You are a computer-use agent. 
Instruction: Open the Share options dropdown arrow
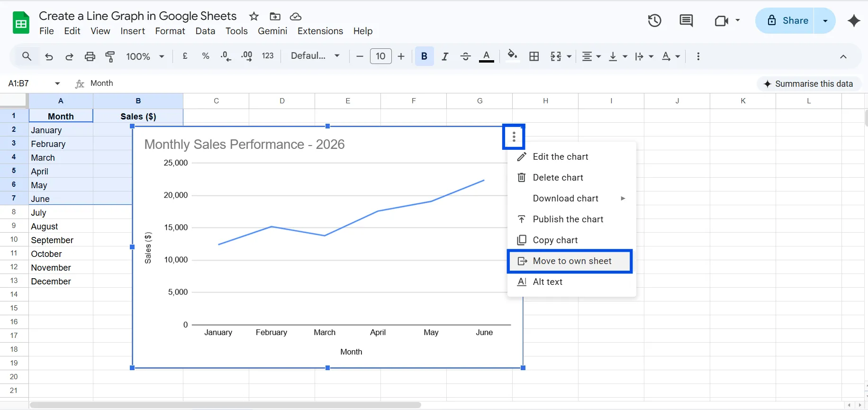click(825, 21)
